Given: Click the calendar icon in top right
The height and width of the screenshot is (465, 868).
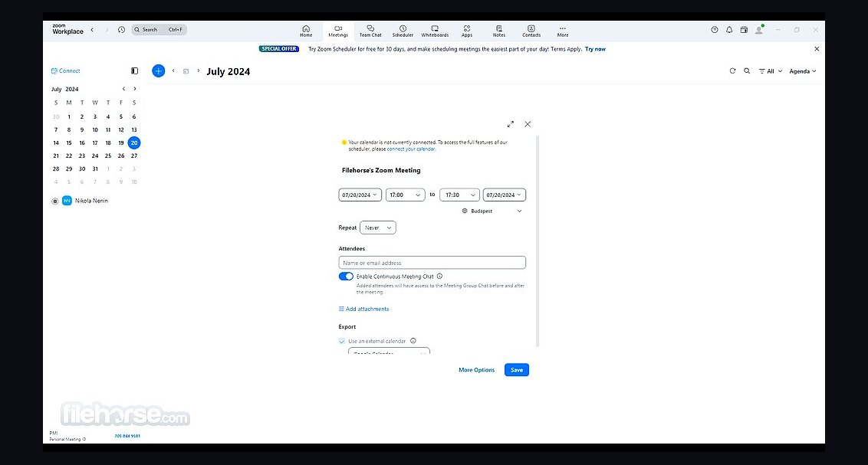Looking at the screenshot, I should pyautogui.click(x=744, y=30).
